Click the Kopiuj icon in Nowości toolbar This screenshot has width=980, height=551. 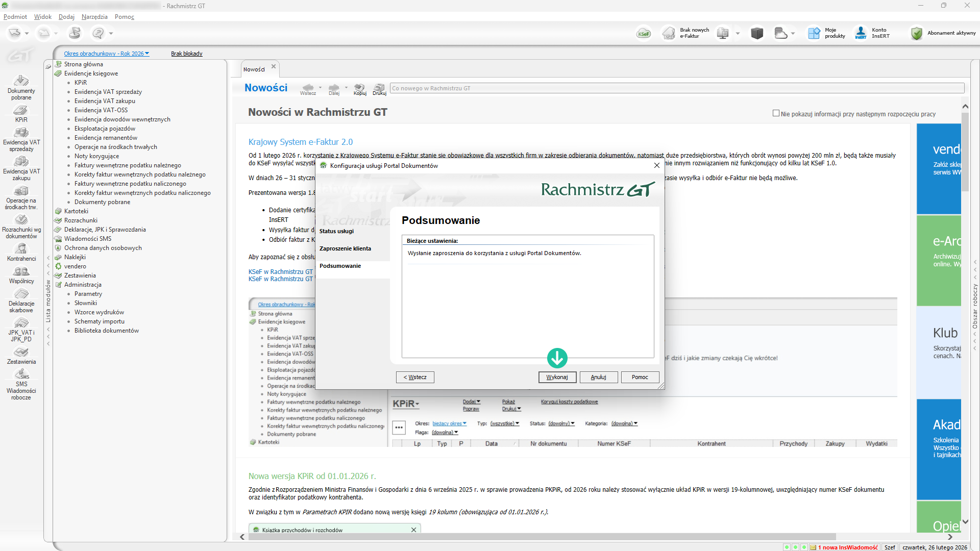point(360,88)
